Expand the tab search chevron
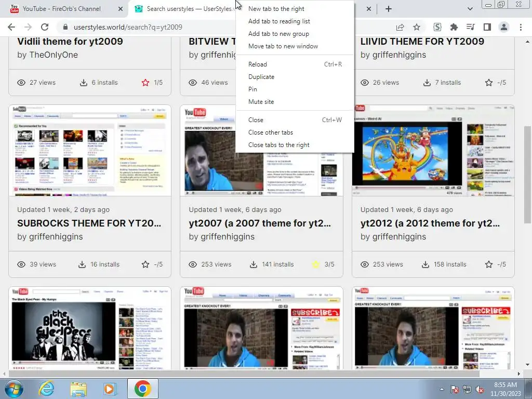The image size is (532, 399). tap(470, 9)
